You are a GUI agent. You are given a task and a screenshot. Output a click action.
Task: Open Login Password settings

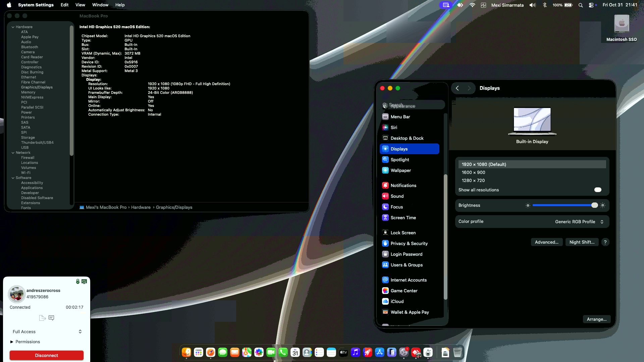(x=409, y=254)
